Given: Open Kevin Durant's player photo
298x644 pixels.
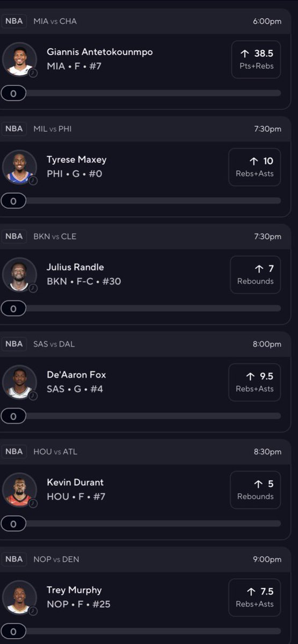Looking at the screenshot, I should 19,490.
